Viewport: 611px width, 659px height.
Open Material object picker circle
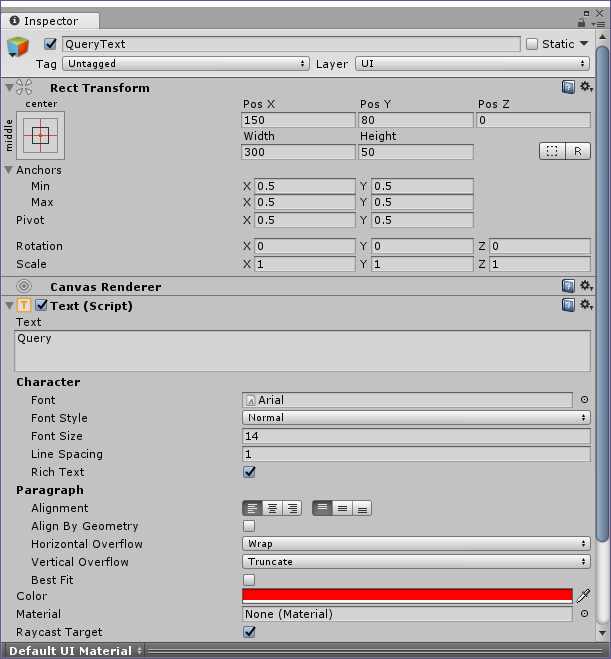pyautogui.click(x=584, y=614)
